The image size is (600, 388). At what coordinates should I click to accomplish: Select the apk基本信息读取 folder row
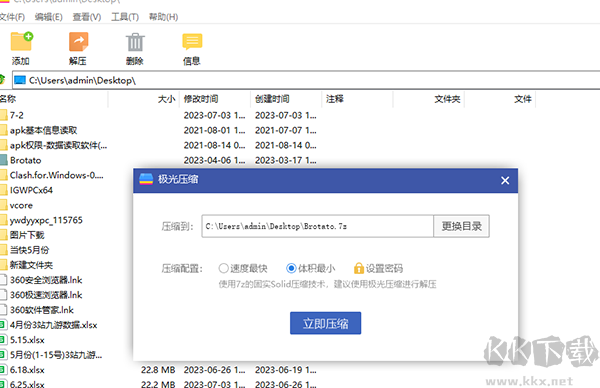(x=44, y=130)
